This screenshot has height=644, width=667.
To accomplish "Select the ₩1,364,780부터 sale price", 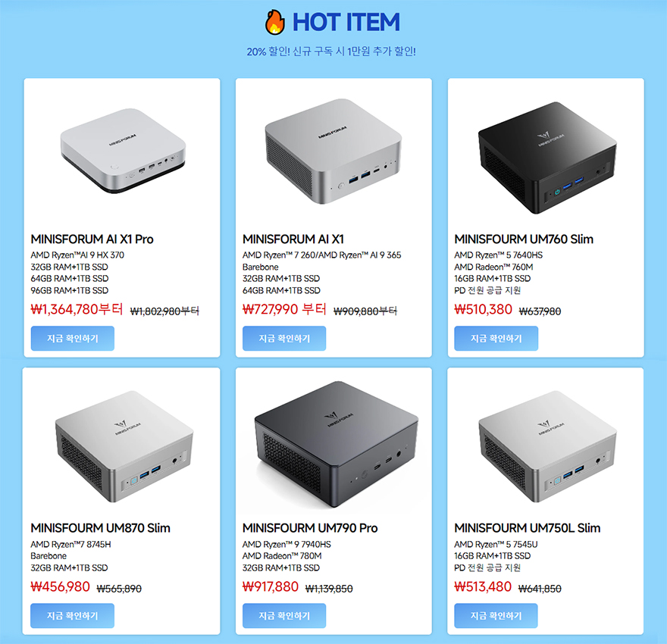I will coord(77,309).
